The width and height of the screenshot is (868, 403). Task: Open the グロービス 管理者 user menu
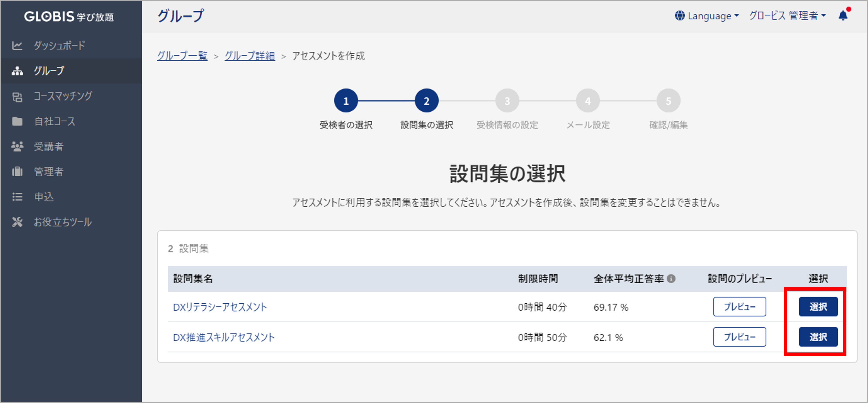787,15
